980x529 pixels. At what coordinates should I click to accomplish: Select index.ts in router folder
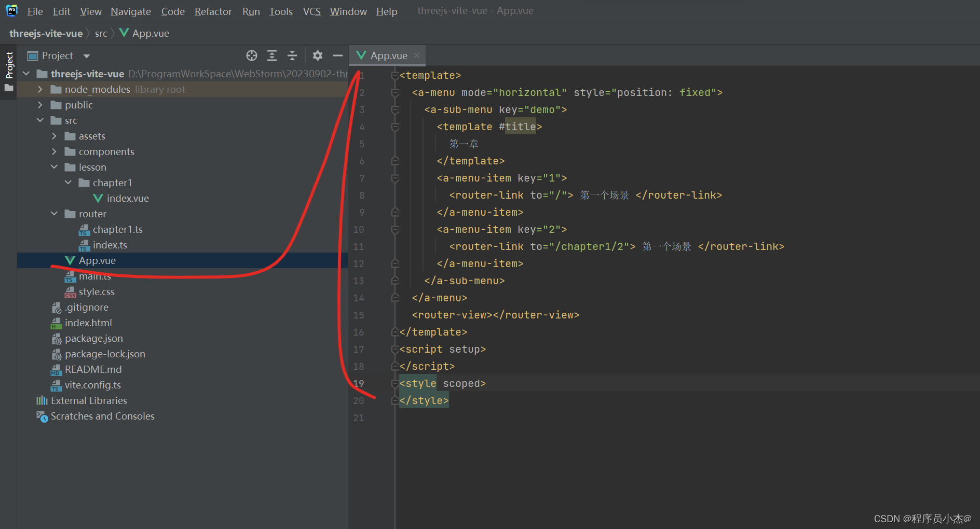[x=110, y=245]
